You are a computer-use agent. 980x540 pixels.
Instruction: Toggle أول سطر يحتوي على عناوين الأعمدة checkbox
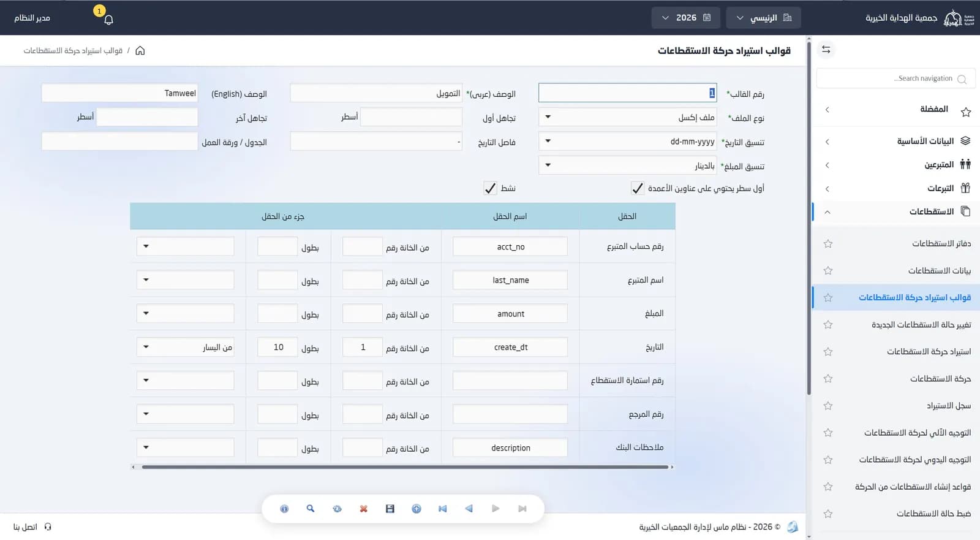click(x=638, y=188)
